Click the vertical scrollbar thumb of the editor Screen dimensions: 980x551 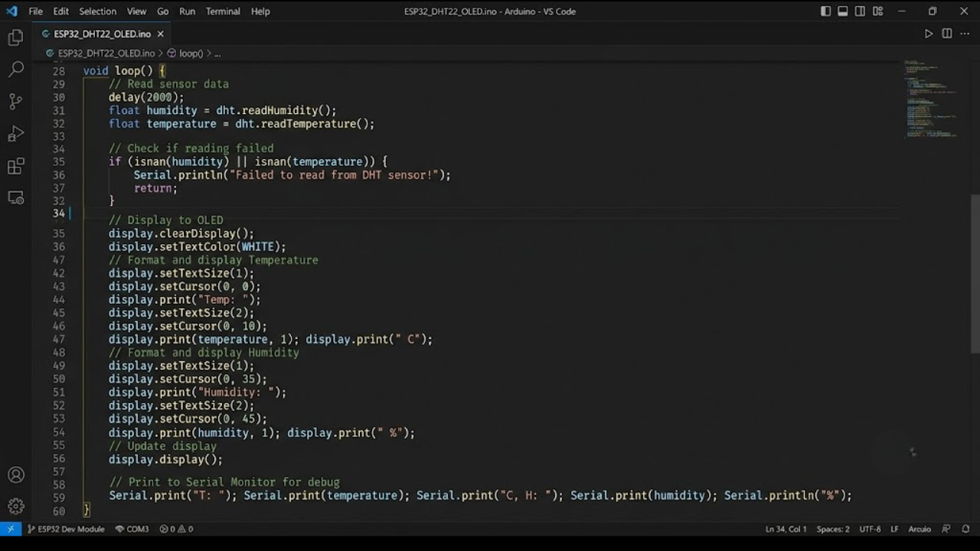click(975, 273)
